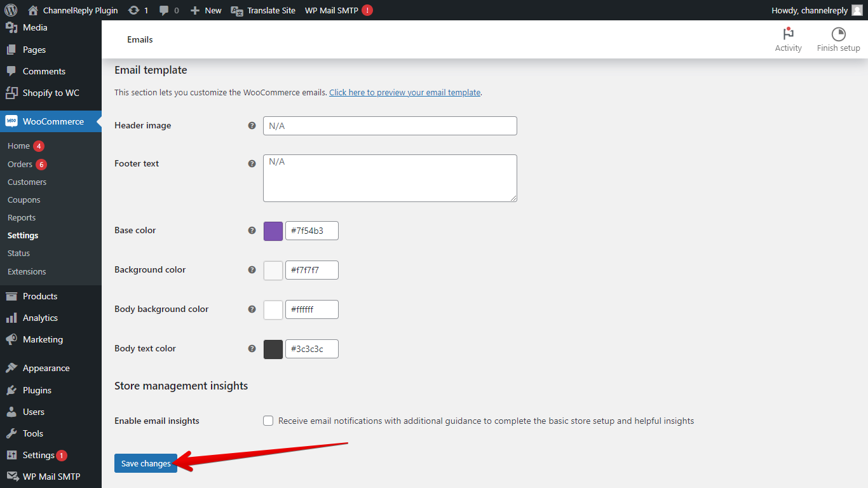Click the white Body background color swatch
This screenshot has width=868, height=488.
click(x=273, y=309)
